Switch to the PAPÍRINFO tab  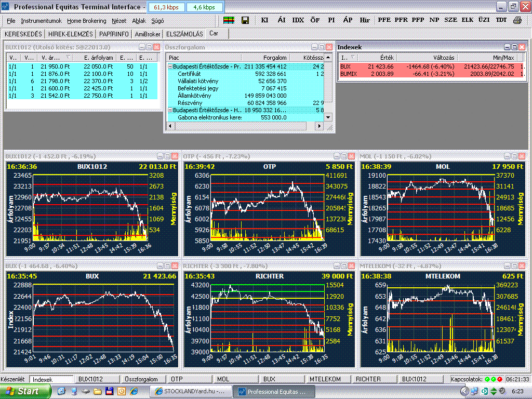[x=114, y=34]
